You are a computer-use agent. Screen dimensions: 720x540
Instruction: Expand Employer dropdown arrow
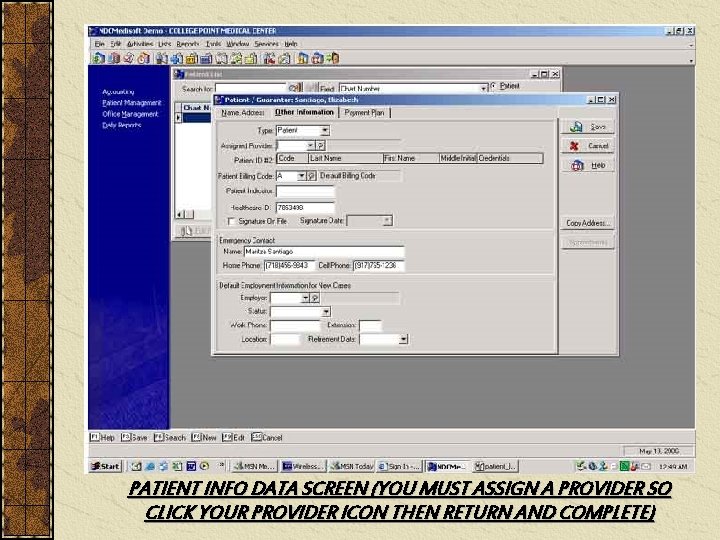tap(305, 298)
